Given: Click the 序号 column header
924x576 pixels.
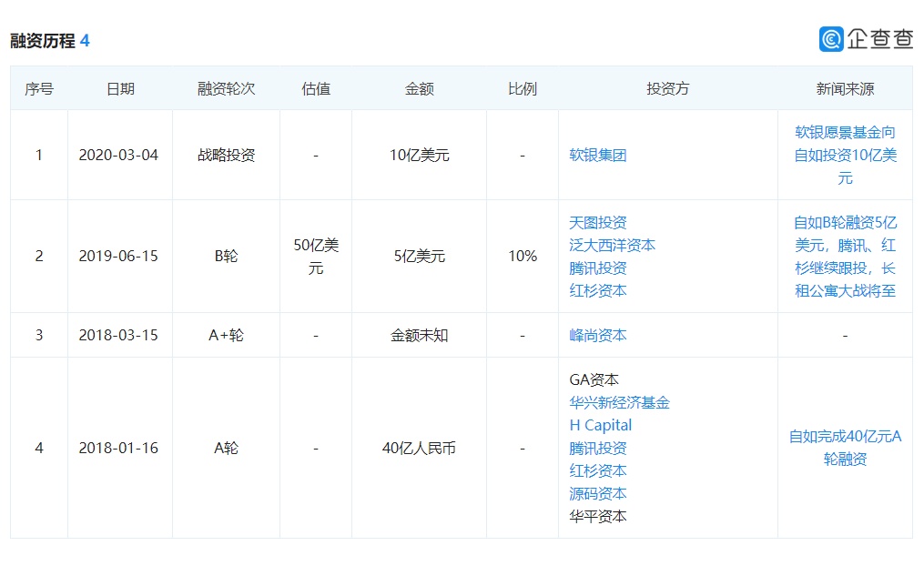Looking at the screenshot, I should (x=39, y=89).
